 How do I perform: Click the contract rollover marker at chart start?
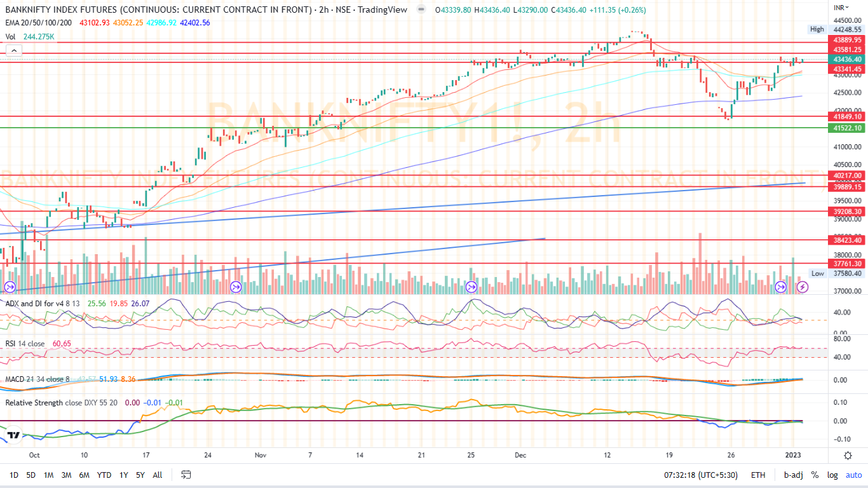pyautogui.click(x=10, y=287)
